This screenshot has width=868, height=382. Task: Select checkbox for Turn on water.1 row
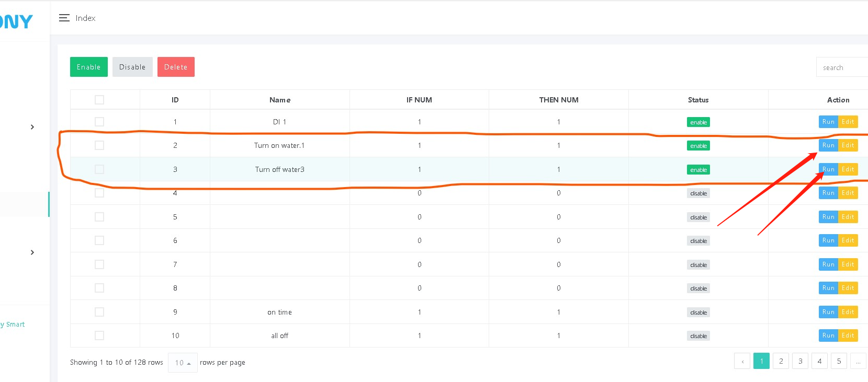pos(99,145)
